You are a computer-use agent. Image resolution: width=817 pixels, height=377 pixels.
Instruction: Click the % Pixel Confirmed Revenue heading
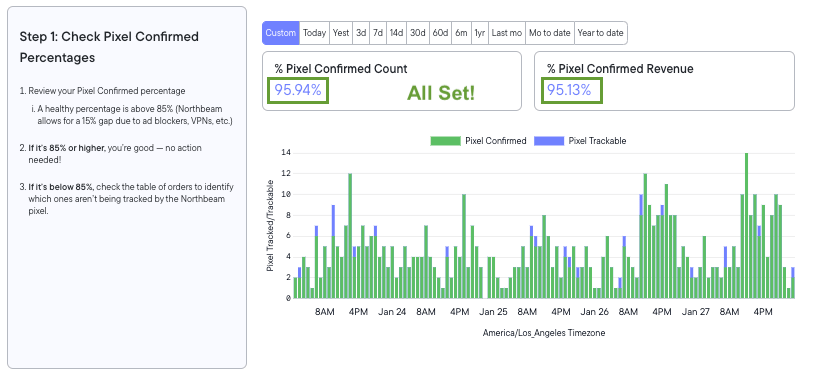[620, 68]
